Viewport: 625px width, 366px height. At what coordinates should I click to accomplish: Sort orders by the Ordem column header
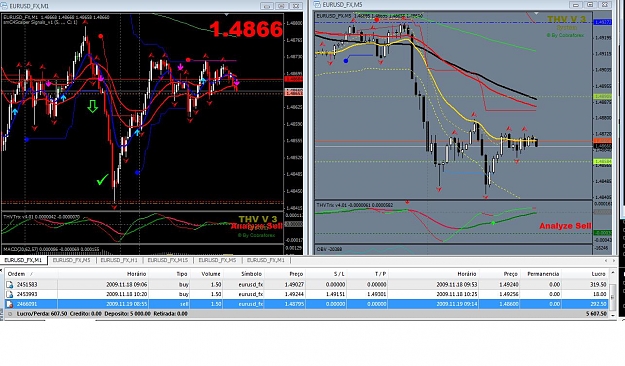point(31,274)
